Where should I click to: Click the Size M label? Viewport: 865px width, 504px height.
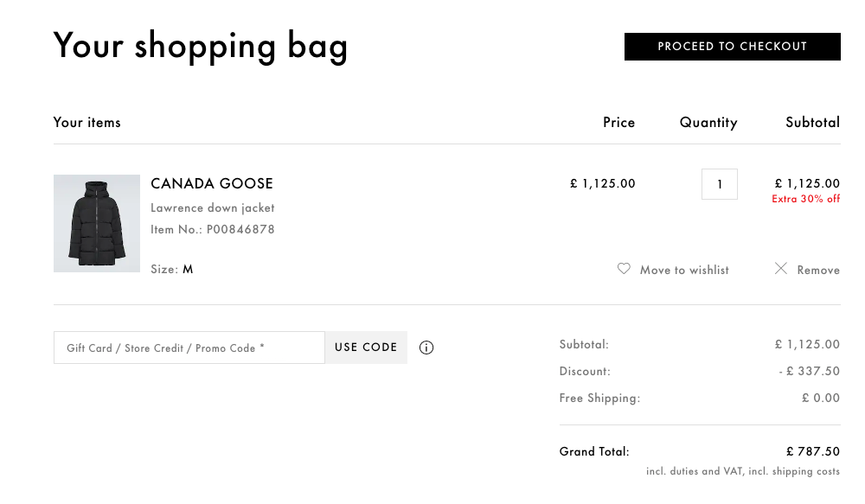[x=172, y=269]
